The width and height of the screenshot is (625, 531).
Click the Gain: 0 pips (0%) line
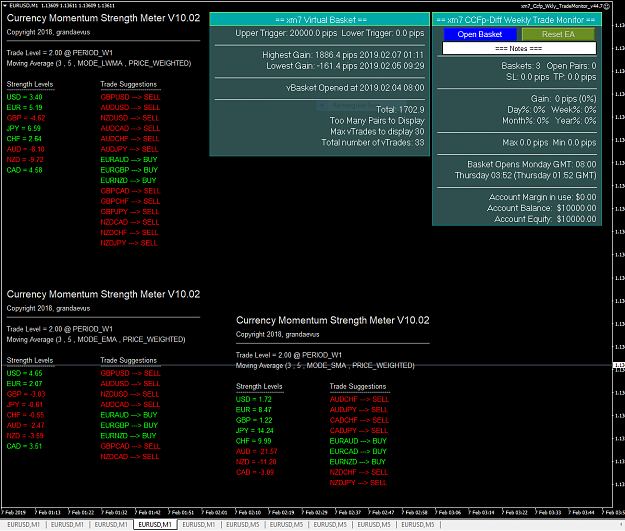pos(564,99)
